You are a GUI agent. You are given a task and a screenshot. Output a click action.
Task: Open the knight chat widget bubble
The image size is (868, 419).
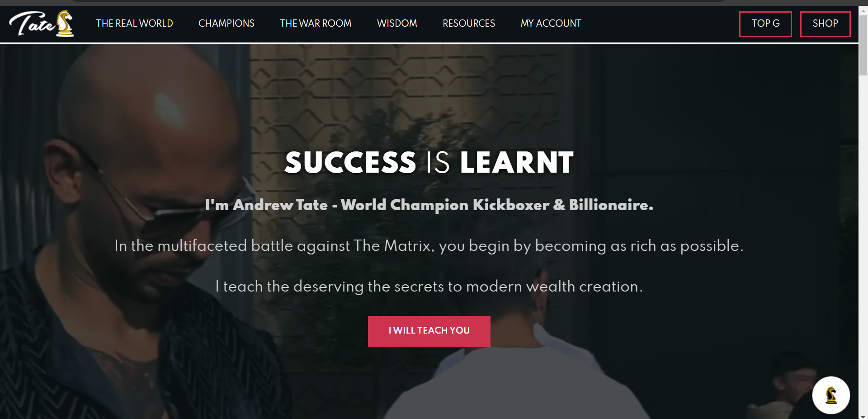pyautogui.click(x=830, y=395)
